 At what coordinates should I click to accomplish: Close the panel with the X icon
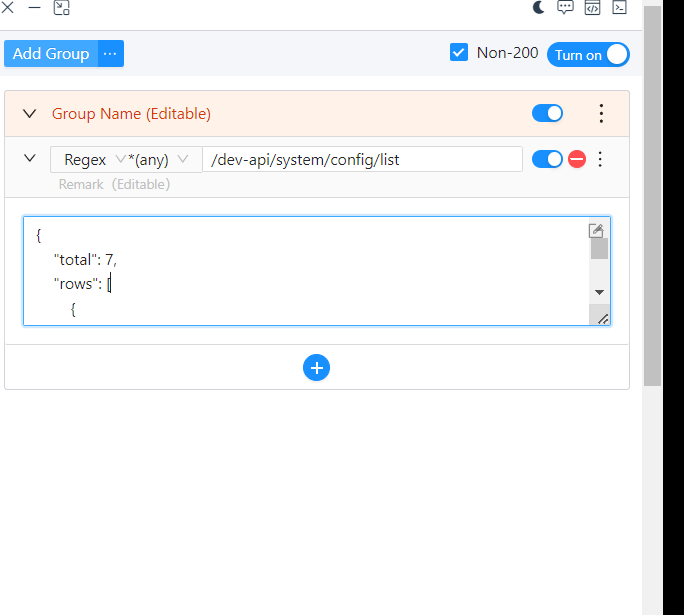pyautogui.click(x=7, y=7)
